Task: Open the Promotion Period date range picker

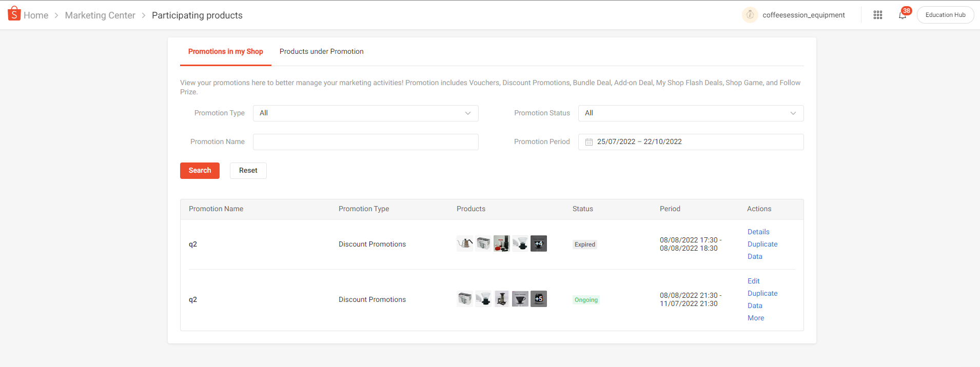Action: point(690,142)
